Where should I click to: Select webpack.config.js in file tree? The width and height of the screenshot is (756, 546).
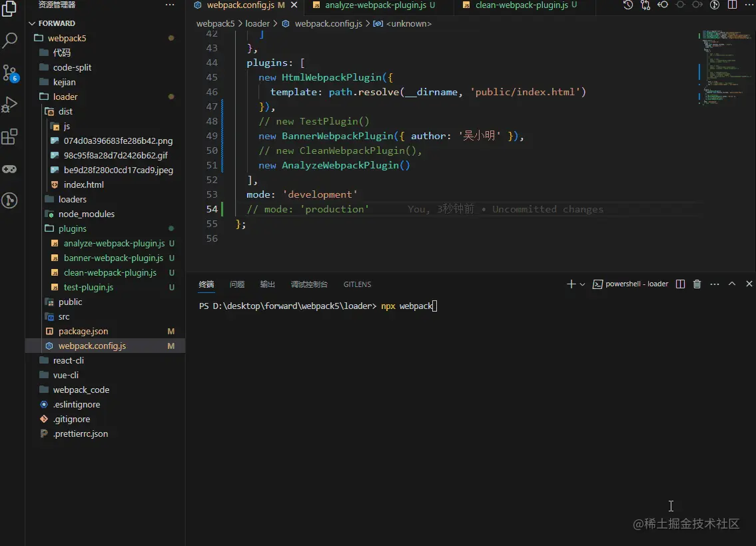[x=105, y=346]
